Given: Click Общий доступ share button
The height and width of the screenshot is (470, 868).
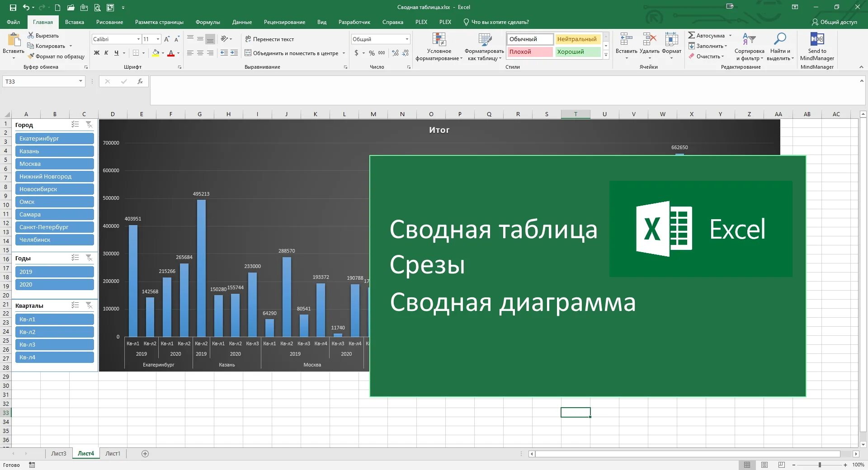Looking at the screenshot, I should [835, 22].
